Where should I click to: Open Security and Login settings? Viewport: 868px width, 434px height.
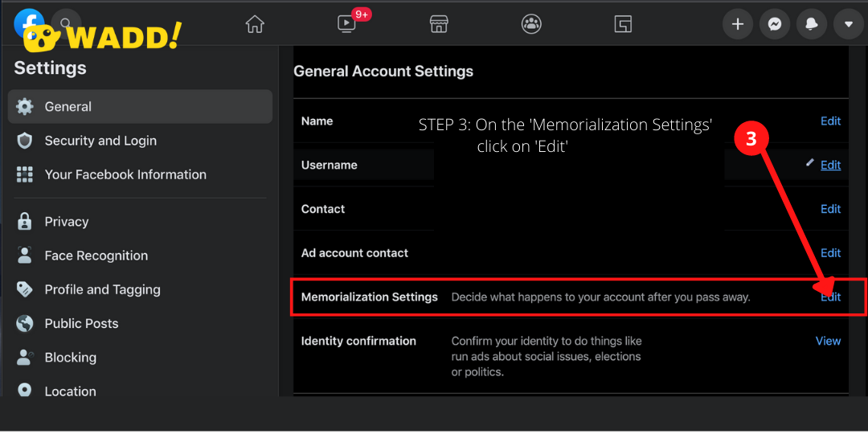point(140,141)
